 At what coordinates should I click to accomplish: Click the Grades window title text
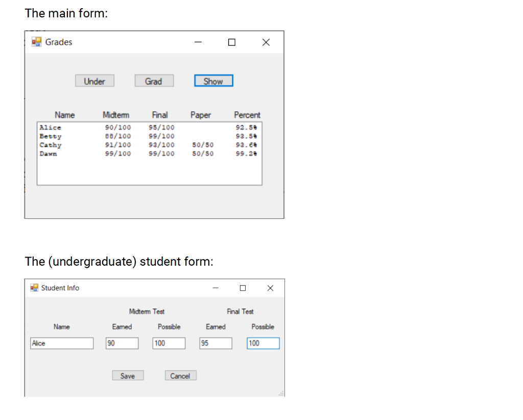coord(59,42)
